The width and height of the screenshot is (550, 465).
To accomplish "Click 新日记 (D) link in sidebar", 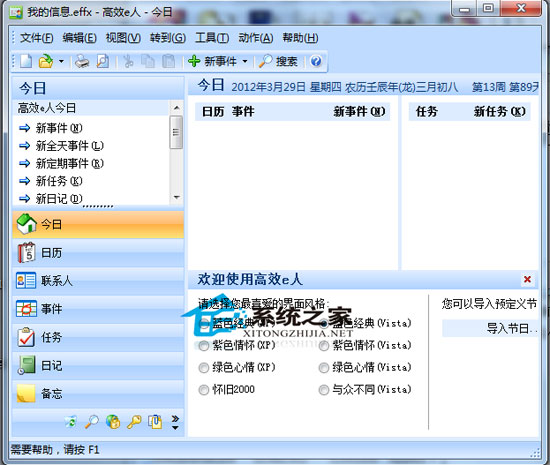I will pos(59,199).
